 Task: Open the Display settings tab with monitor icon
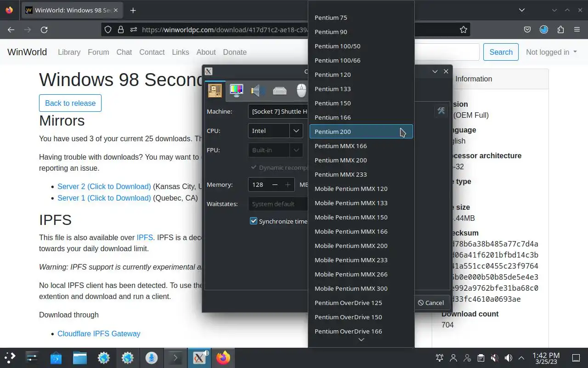click(237, 90)
